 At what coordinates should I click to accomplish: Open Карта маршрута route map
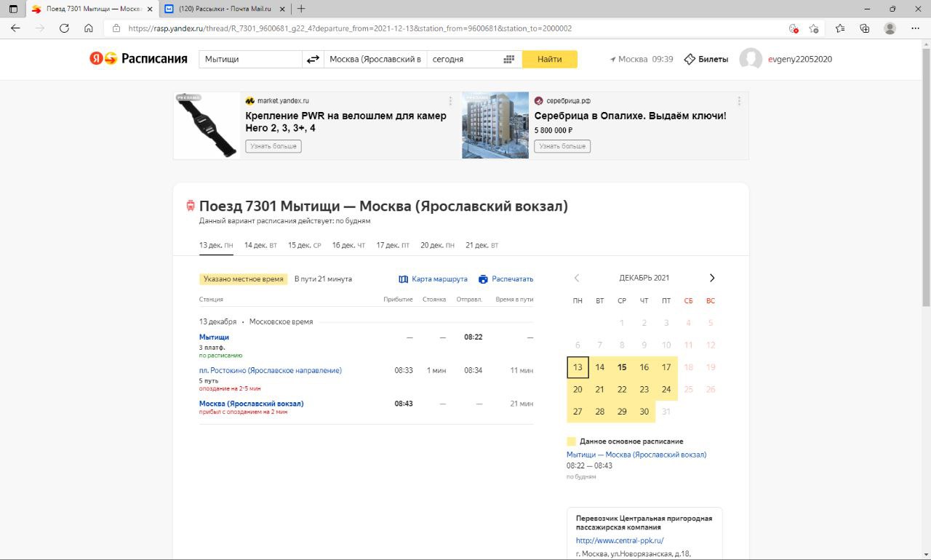pos(433,279)
